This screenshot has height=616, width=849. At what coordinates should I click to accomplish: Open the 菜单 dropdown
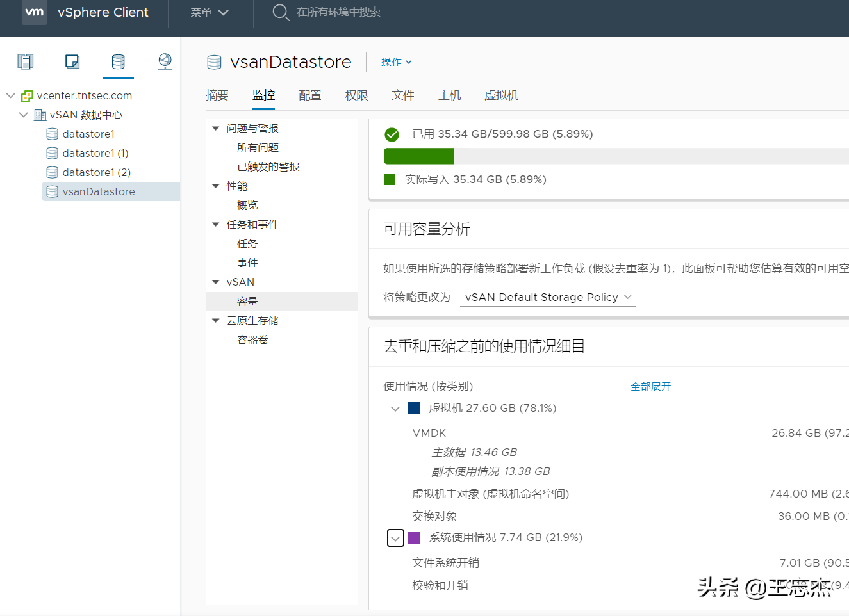pos(210,12)
